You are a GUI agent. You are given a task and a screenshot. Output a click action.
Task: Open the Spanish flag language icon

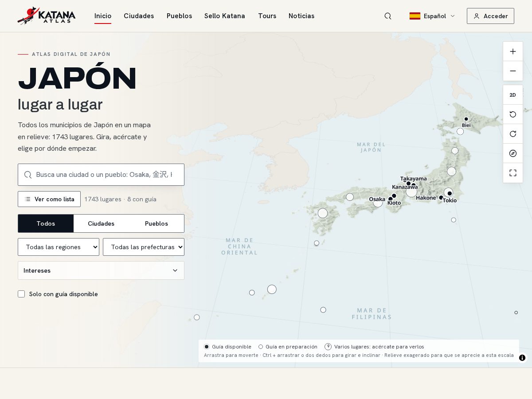coord(415,16)
